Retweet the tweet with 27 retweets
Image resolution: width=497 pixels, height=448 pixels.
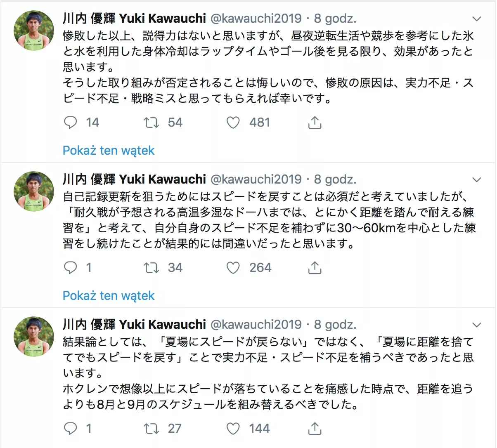[151, 429]
